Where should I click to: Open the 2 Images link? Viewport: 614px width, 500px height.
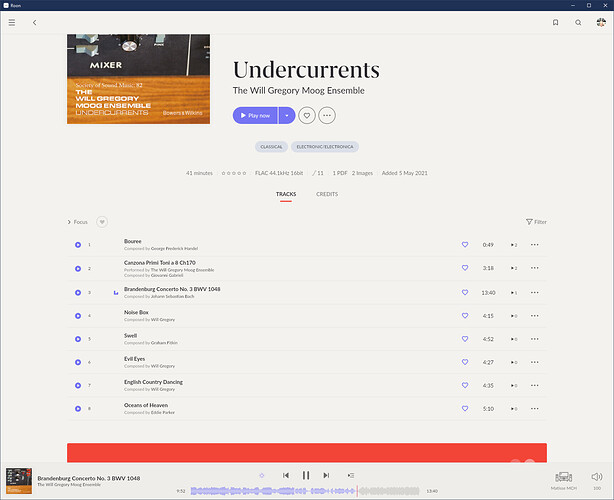click(x=362, y=173)
